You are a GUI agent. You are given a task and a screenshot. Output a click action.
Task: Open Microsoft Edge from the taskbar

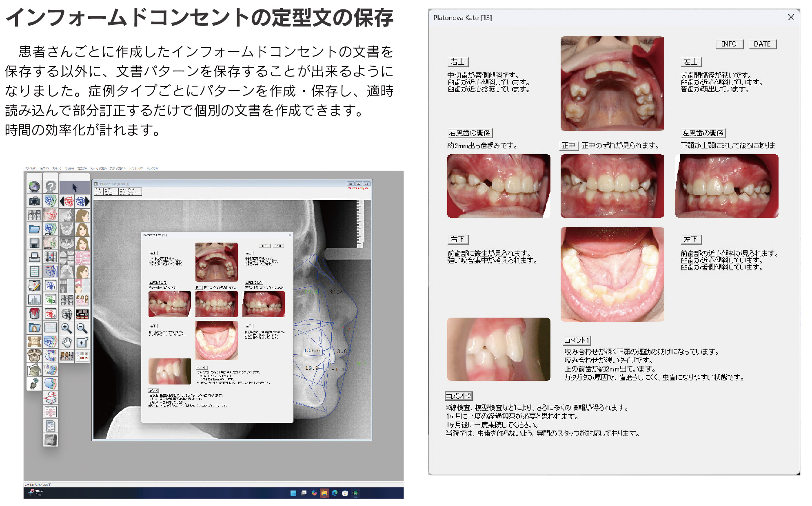click(335, 493)
